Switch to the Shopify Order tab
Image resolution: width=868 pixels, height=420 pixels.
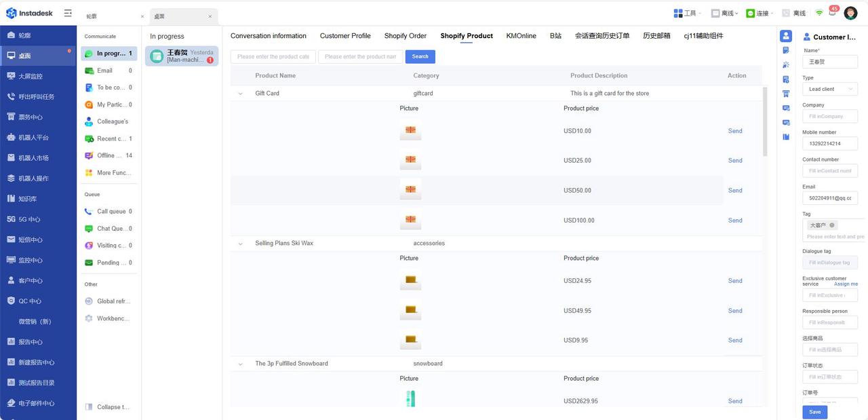405,36
